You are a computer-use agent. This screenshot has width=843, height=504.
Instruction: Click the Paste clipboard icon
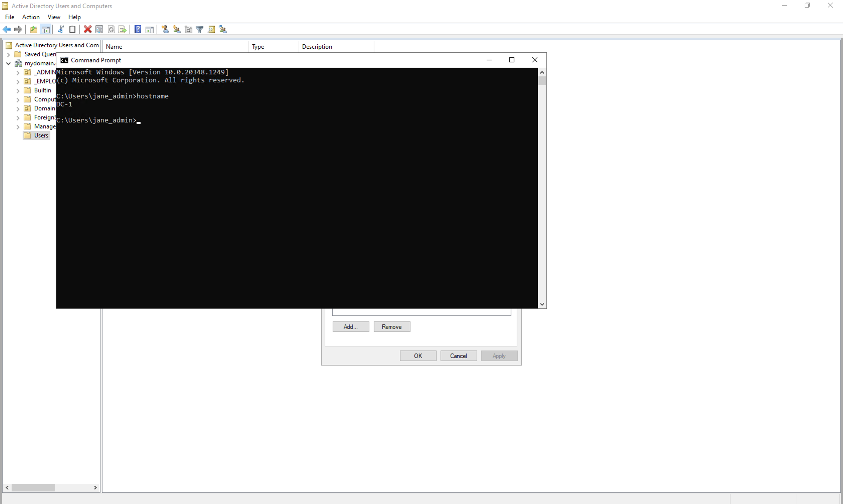(x=72, y=30)
